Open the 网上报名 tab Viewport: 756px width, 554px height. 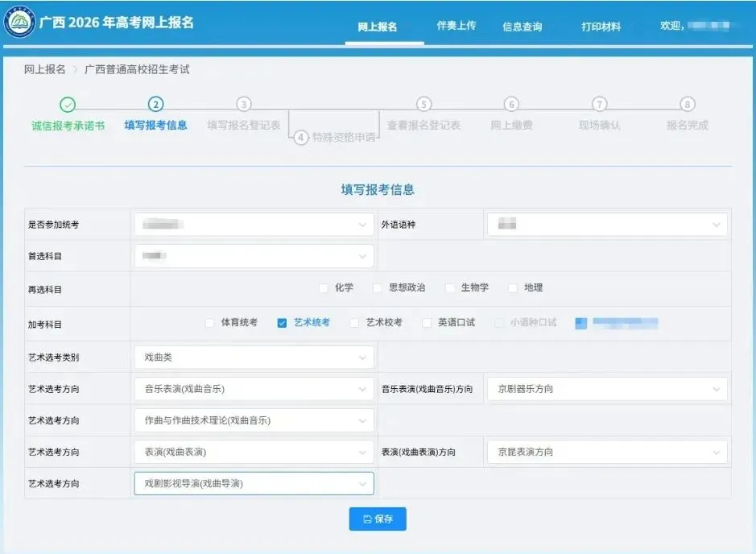pos(377,27)
